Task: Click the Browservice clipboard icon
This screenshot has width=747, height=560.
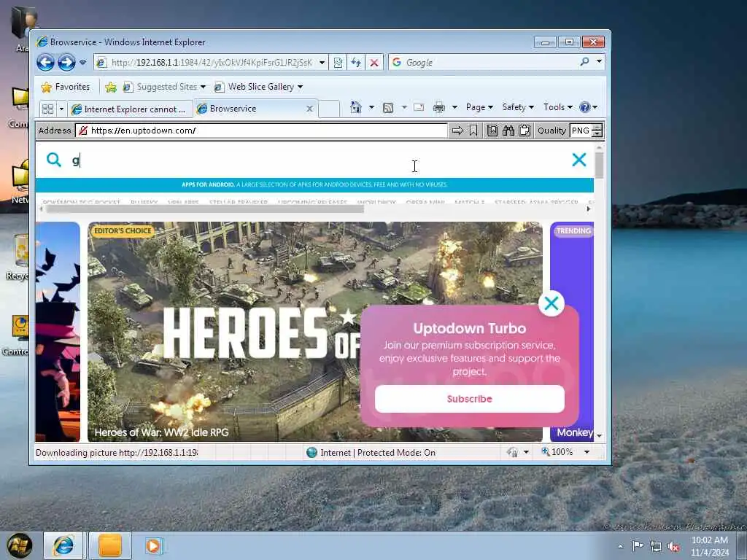Action: pyautogui.click(x=525, y=131)
